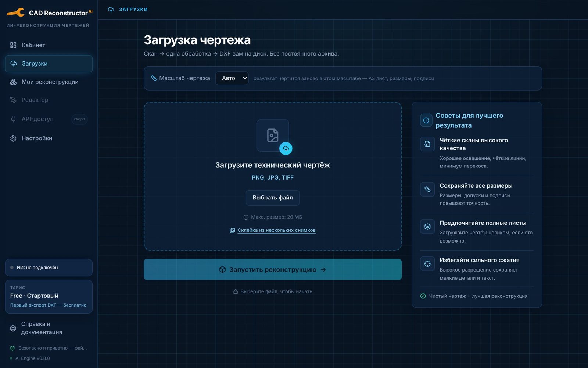Click the PNG, JPG, TIFF formats text
588x368 pixels.
pyautogui.click(x=273, y=177)
